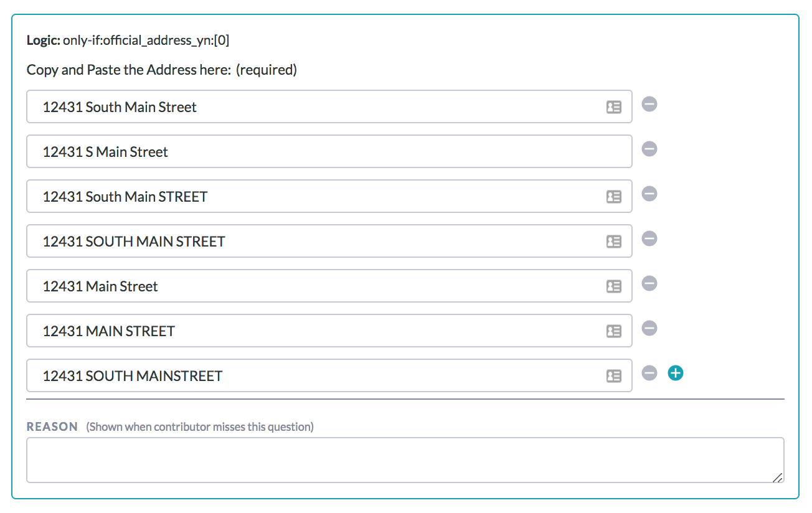Click contact card icon in '12431 South Main STREET' field
Viewport: 812px width, 513px height.
coord(614,197)
